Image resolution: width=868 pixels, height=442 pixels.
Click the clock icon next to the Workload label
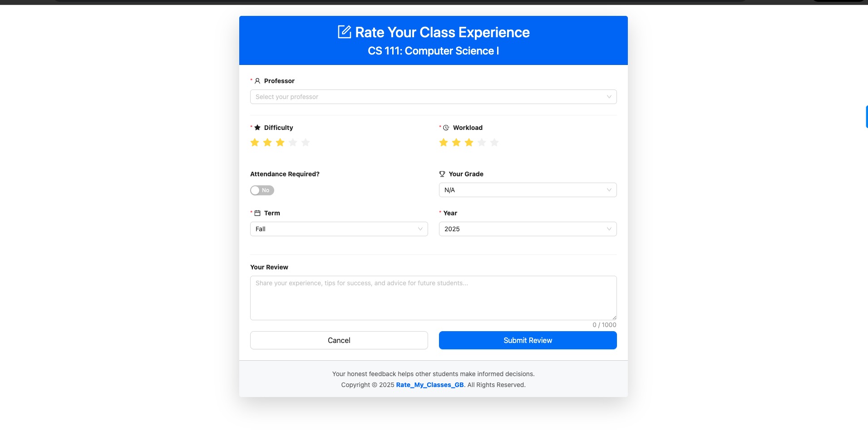(x=446, y=128)
